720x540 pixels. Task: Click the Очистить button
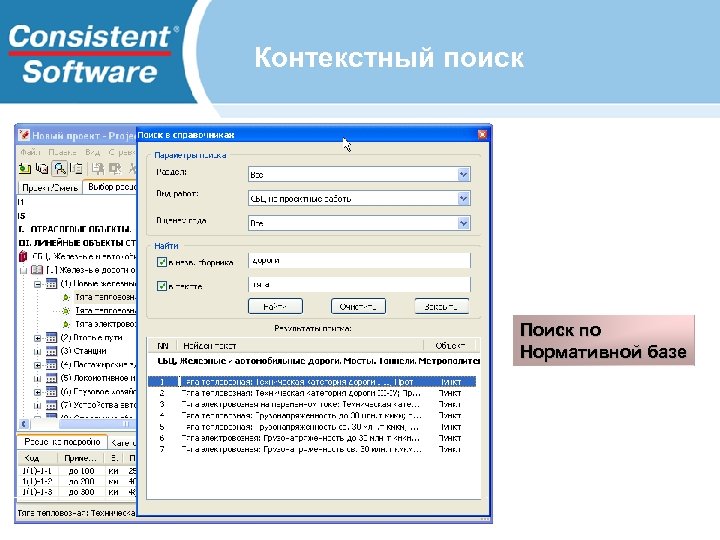click(x=358, y=306)
